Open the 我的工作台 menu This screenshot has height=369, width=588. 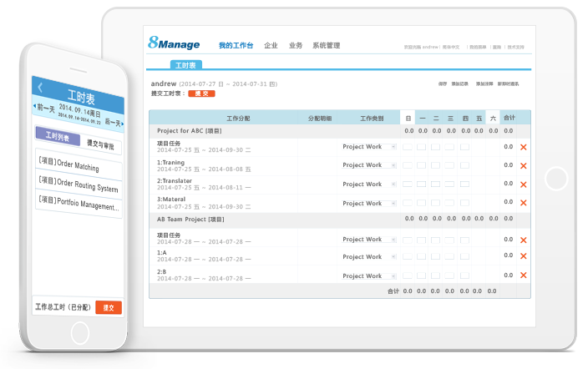coord(236,45)
